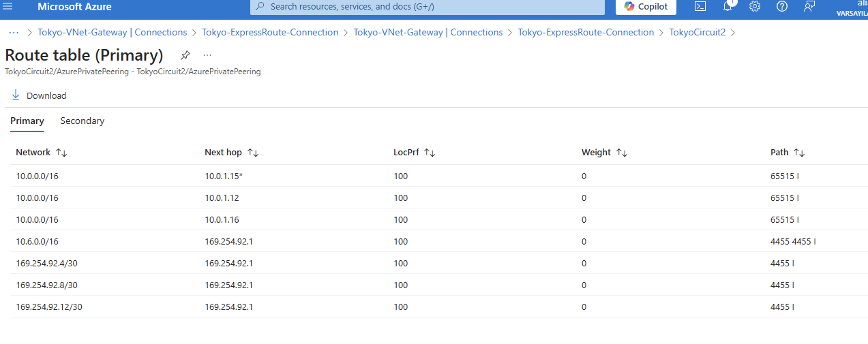Select path 65515 I in 10.0.1.15* row
Image resolution: width=868 pixels, height=344 pixels.
coord(785,176)
